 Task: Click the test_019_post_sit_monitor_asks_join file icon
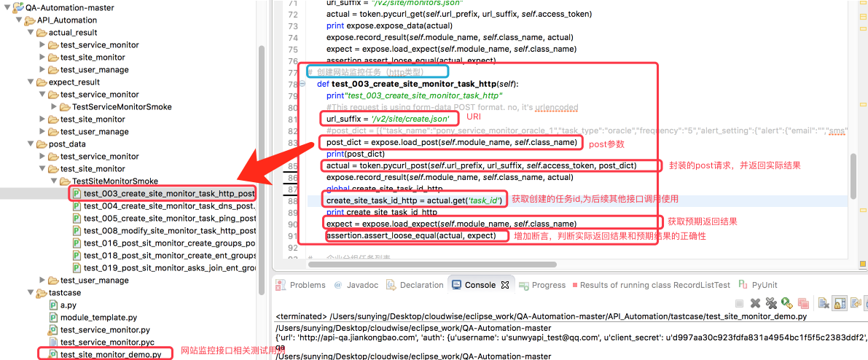tap(77, 268)
